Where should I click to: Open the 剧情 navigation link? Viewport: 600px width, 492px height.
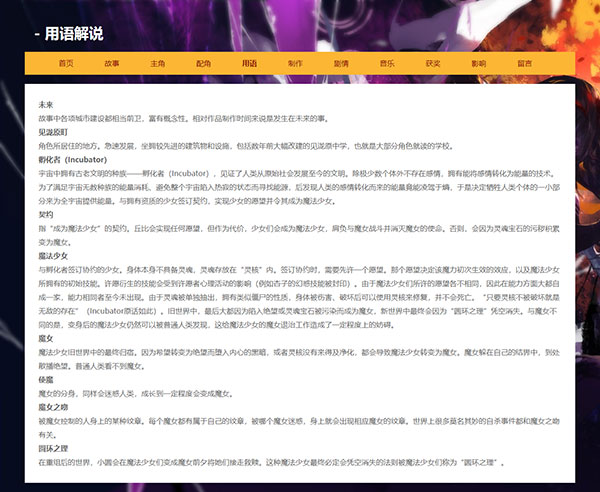coord(341,63)
